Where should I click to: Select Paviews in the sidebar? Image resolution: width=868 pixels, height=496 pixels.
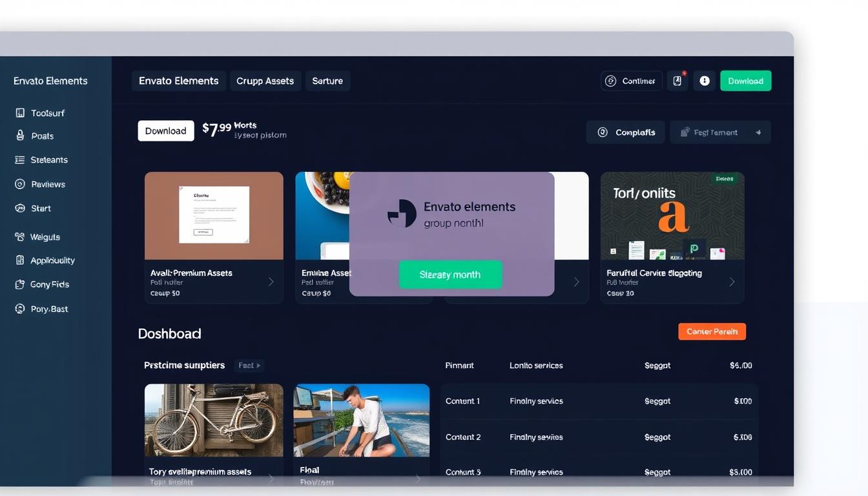pos(48,184)
